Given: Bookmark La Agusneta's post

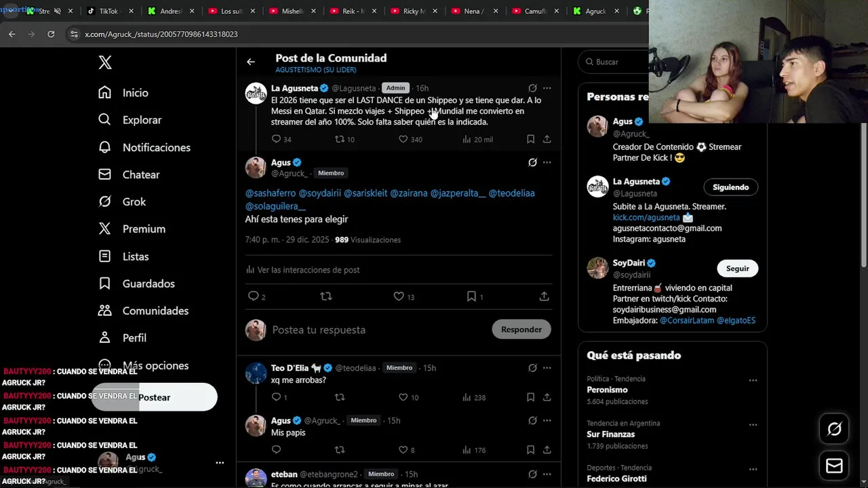Looking at the screenshot, I should (530, 139).
